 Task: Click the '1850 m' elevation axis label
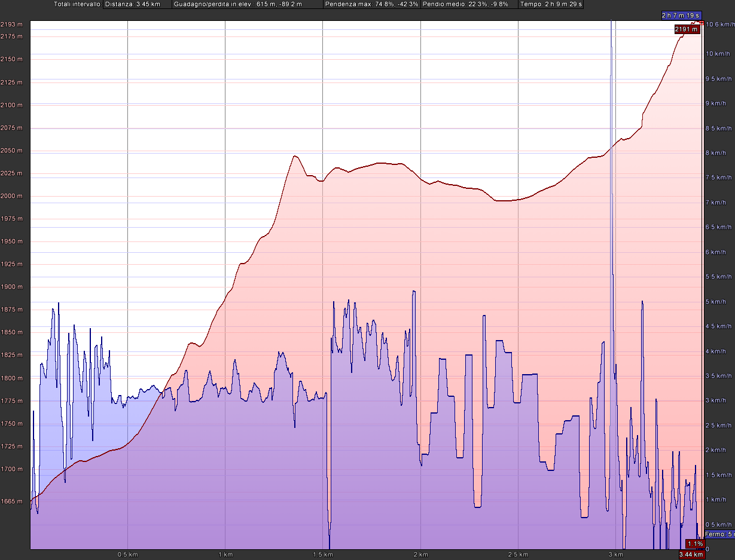(x=12, y=332)
